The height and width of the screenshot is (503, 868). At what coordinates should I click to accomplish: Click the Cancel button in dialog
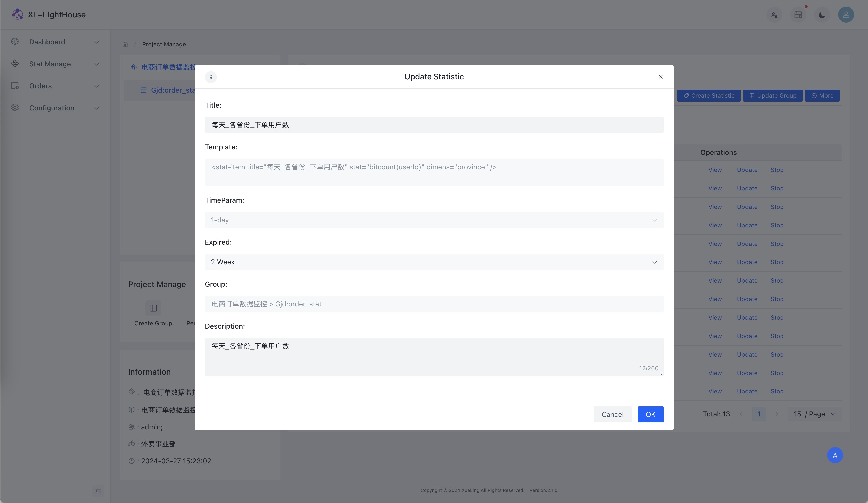(612, 414)
